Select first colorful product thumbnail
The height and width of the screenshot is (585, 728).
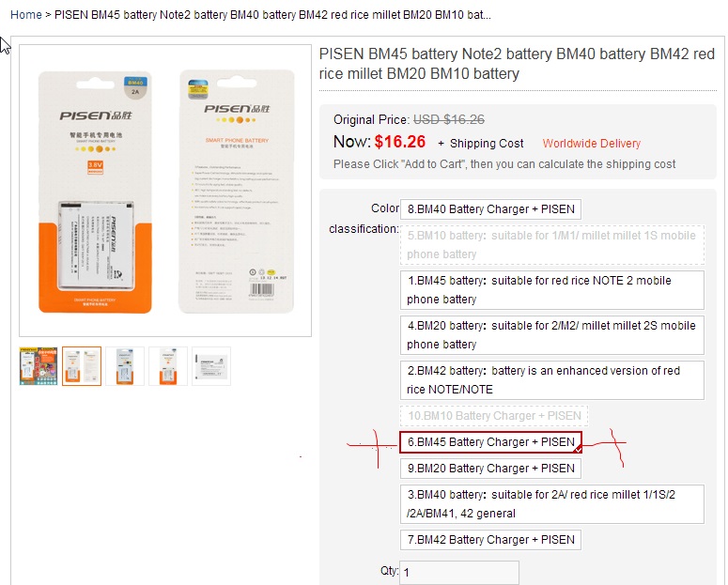[39, 366]
